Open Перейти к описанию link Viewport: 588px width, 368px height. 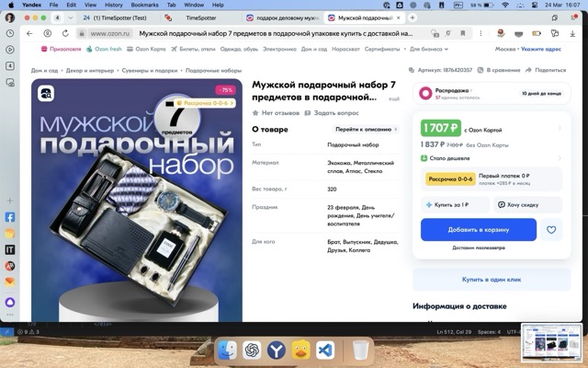366,129
